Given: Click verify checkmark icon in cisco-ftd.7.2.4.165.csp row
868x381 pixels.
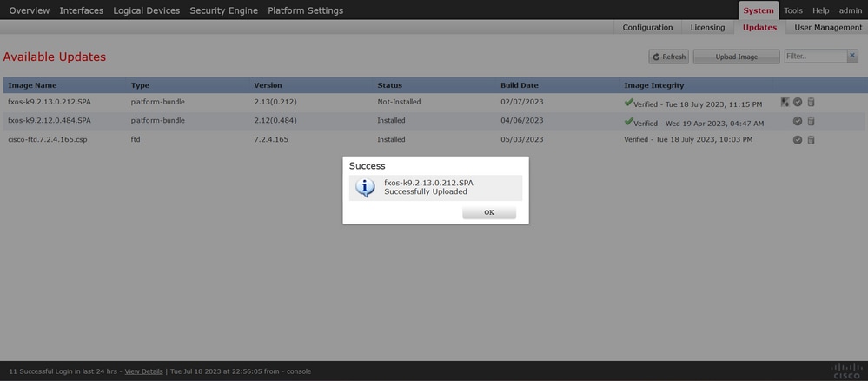Looking at the screenshot, I should tap(798, 140).
